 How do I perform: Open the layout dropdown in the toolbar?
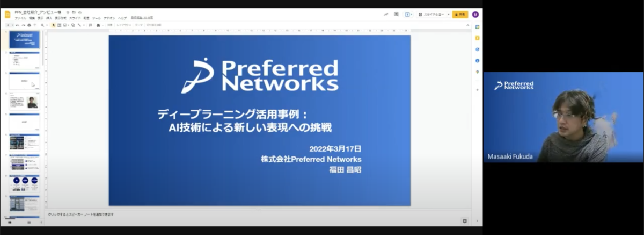(124, 25)
